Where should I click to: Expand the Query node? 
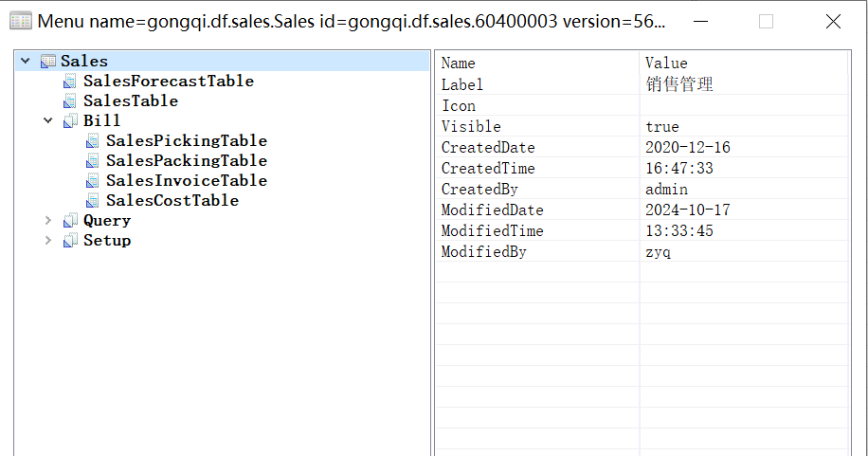[48, 221]
